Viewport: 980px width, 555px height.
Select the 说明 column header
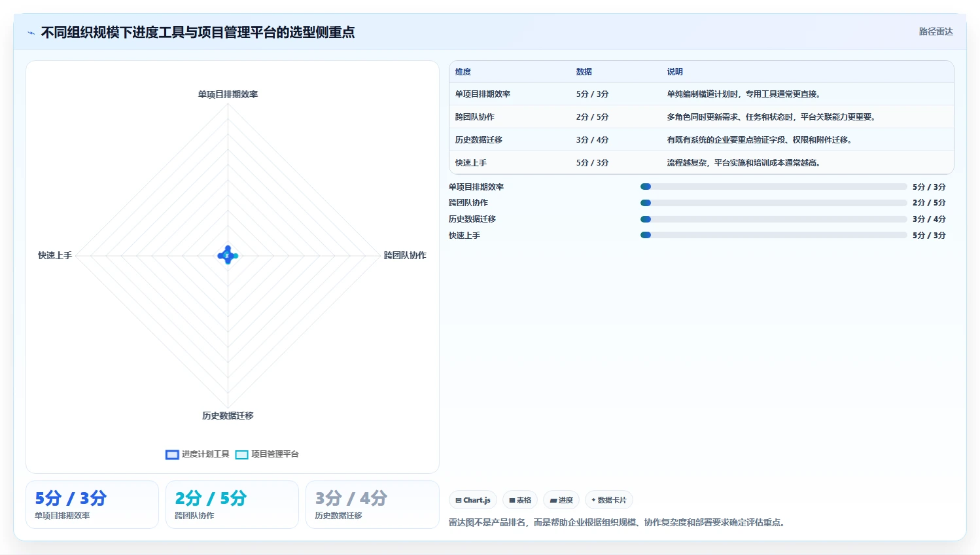pyautogui.click(x=675, y=72)
